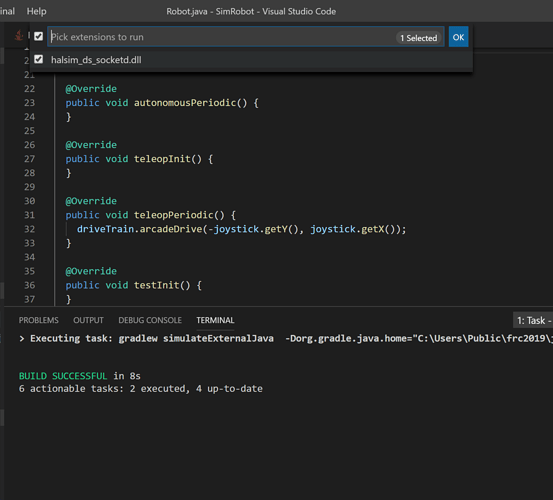Click the arcadeDrive call in line 32
Viewport: 553px width, 500px height.
(171, 229)
